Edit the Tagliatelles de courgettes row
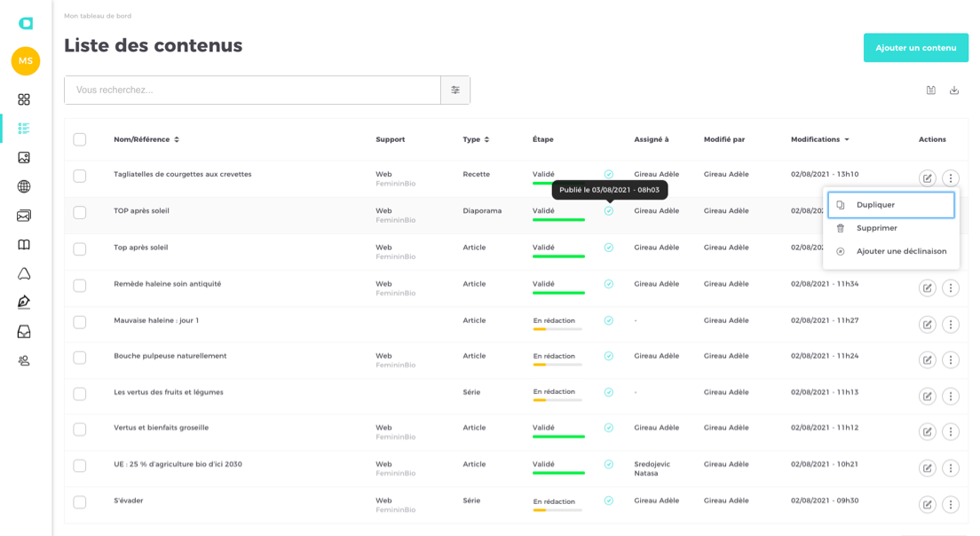The width and height of the screenshot is (980, 536). (927, 177)
